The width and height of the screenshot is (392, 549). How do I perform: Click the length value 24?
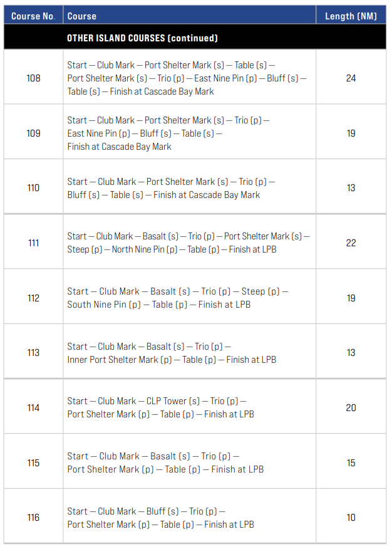pos(351,78)
